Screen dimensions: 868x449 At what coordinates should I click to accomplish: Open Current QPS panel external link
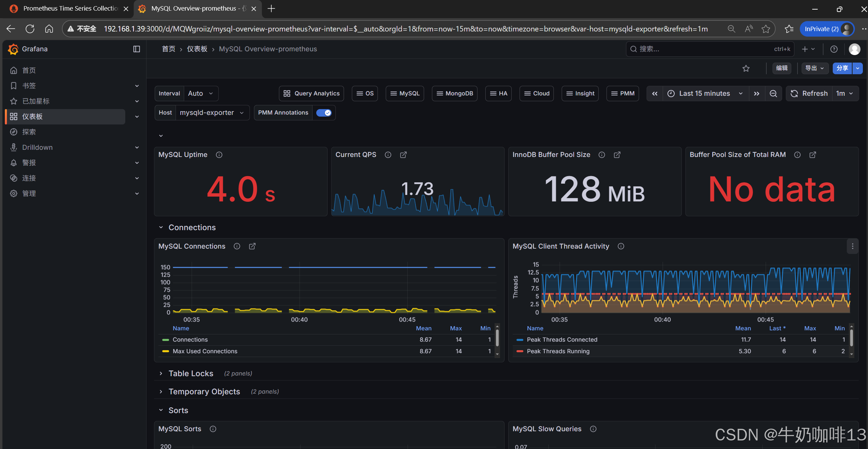(x=403, y=155)
